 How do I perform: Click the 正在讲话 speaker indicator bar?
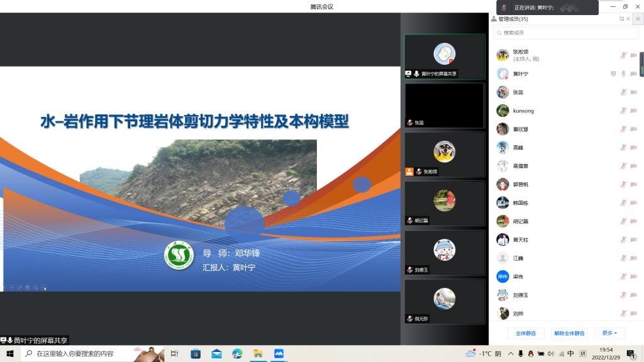pyautogui.click(x=547, y=8)
